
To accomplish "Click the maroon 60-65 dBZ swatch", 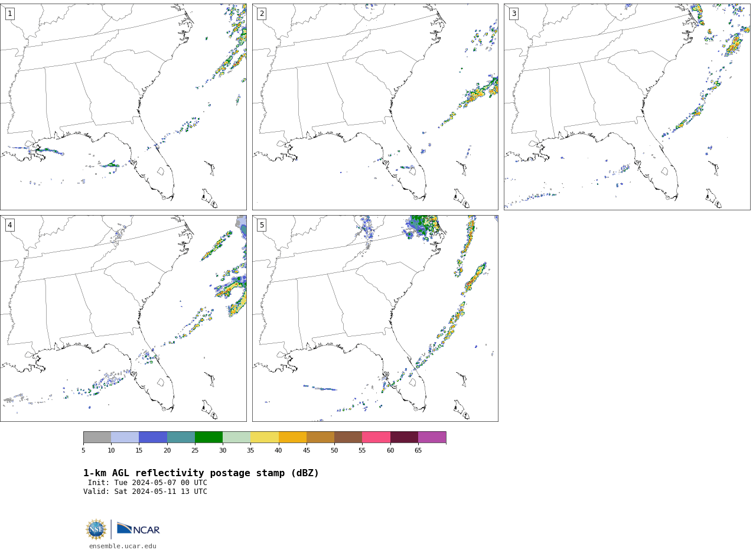I will click(x=404, y=437).
